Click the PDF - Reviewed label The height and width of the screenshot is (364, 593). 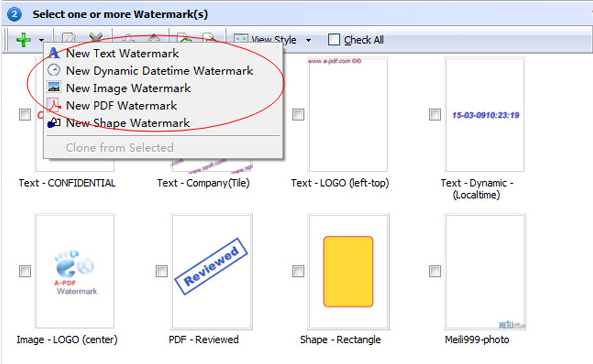pyautogui.click(x=203, y=340)
